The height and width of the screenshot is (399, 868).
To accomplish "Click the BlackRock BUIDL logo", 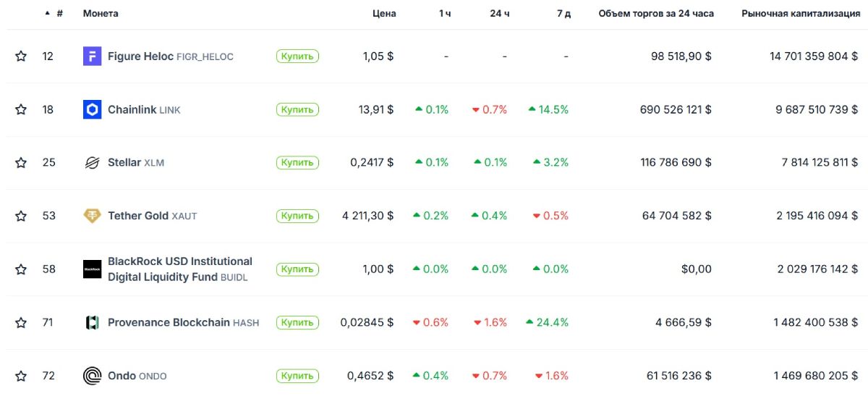I will [92, 269].
